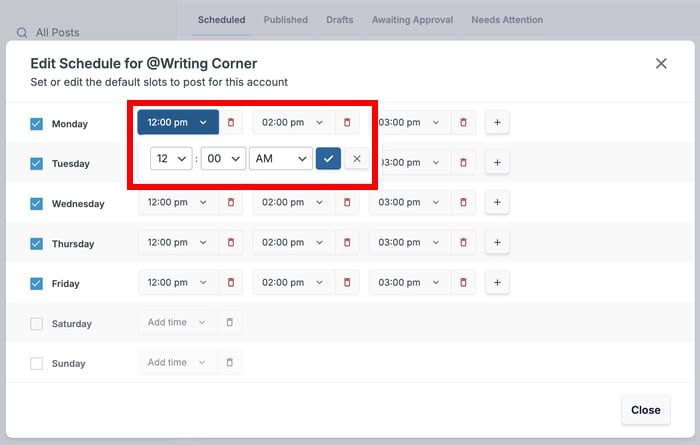Screen dimensions: 700x445
Task: Disable the Wednesday checkbox
Action: [37, 204]
